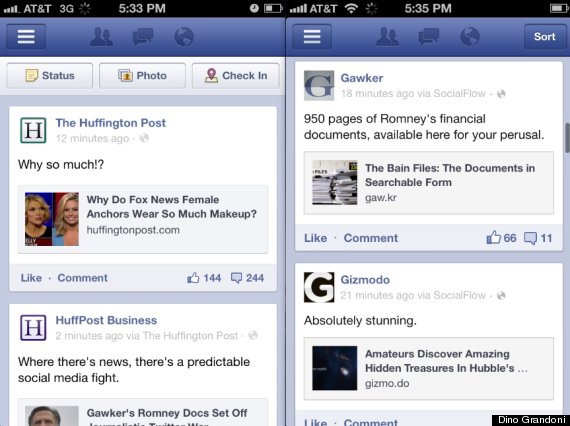Tap the Status composer button

[x=49, y=76]
